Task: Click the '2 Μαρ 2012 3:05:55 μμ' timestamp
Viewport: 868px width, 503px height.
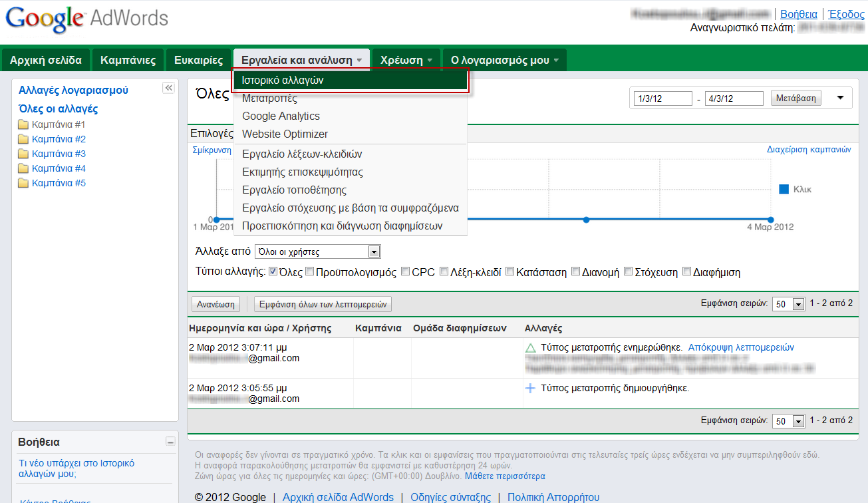Action: pos(238,388)
